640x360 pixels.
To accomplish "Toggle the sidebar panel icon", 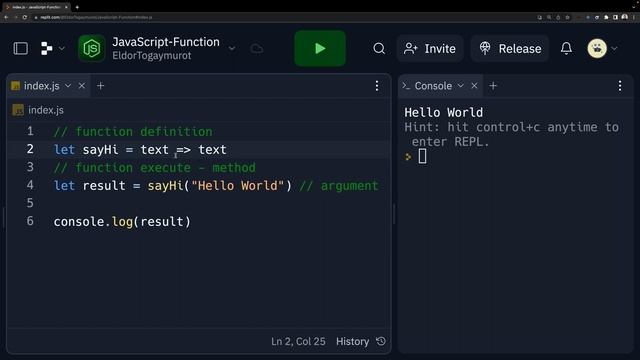I will point(20,49).
